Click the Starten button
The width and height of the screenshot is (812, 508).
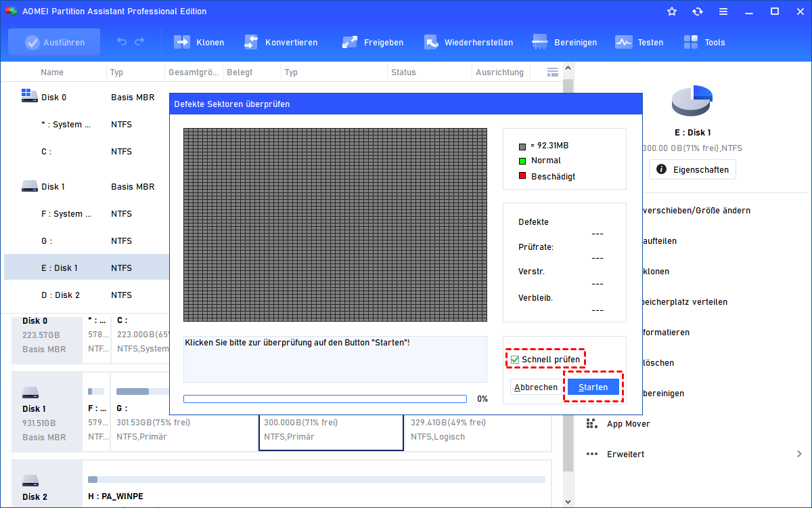click(593, 387)
